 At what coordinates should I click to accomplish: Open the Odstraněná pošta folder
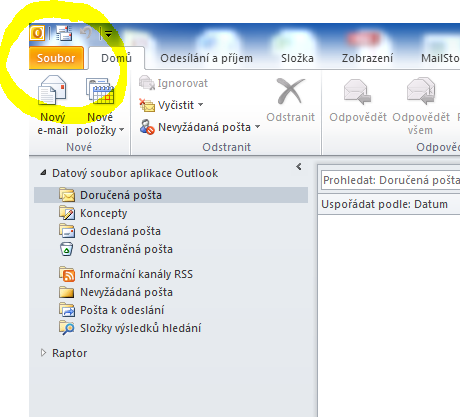point(126,249)
